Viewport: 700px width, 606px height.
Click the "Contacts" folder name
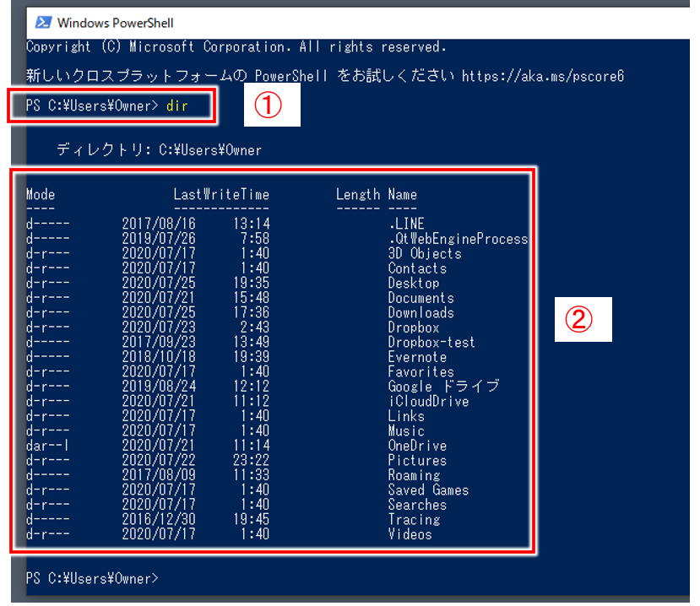tap(417, 268)
